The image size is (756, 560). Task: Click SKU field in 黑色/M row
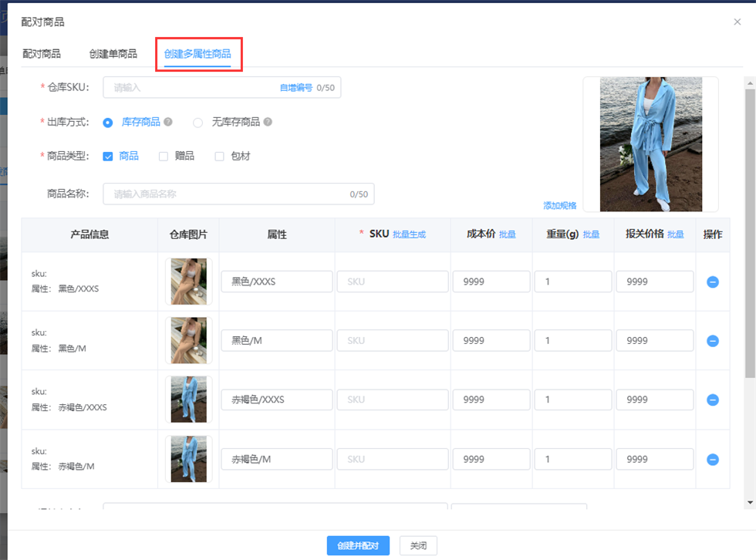point(393,341)
